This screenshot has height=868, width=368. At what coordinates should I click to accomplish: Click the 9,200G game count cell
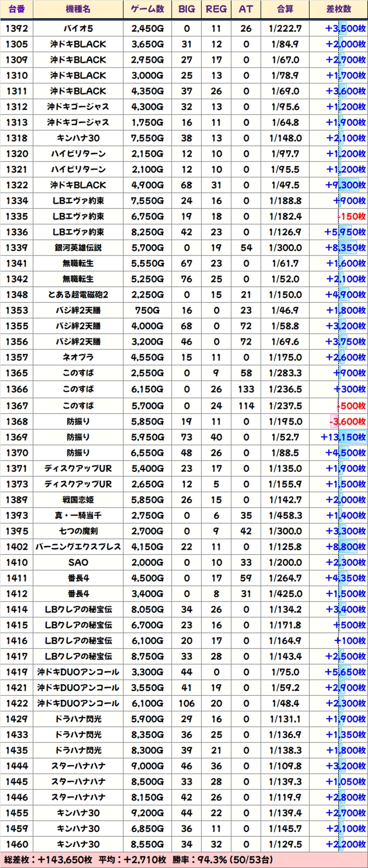click(147, 813)
